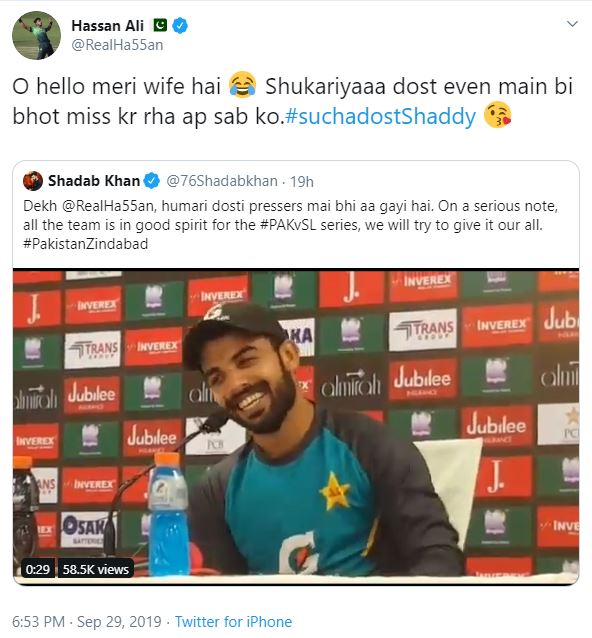Click the laughing tears emoji in tweet
This screenshot has width=592, height=638.
tap(243, 85)
